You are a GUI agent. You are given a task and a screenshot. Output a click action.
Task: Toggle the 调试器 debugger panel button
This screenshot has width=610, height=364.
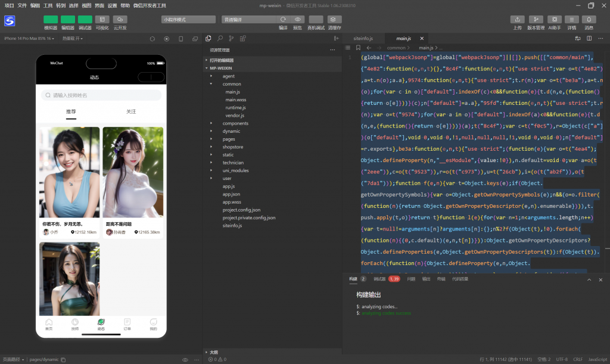tap(85, 20)
